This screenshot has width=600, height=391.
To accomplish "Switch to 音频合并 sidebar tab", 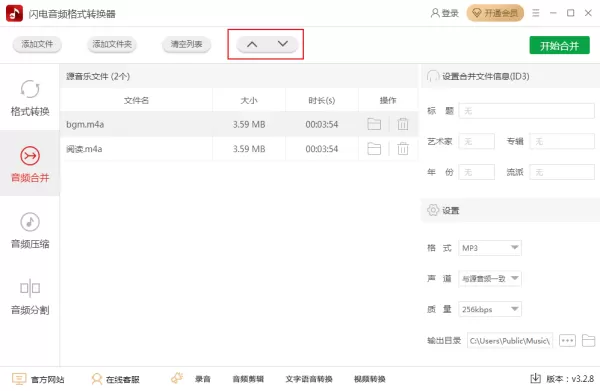I will coord(30,163).
